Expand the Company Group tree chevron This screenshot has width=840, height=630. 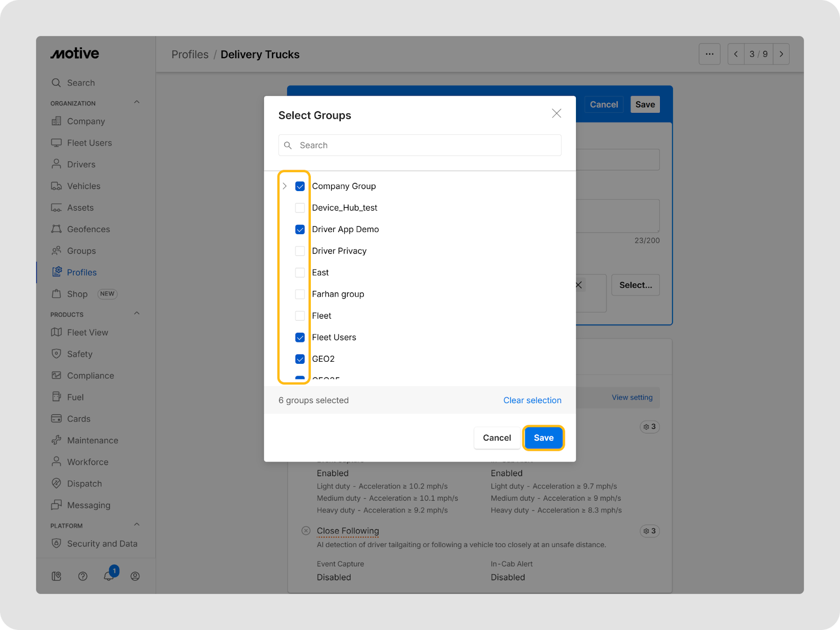(x=285, y=186)
